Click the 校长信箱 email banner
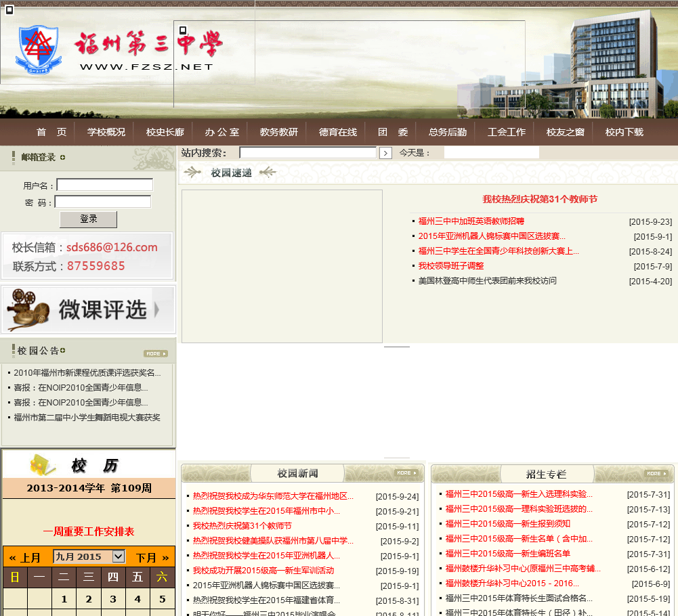Viewport: 678px width, 616px height. coord(87,256)
